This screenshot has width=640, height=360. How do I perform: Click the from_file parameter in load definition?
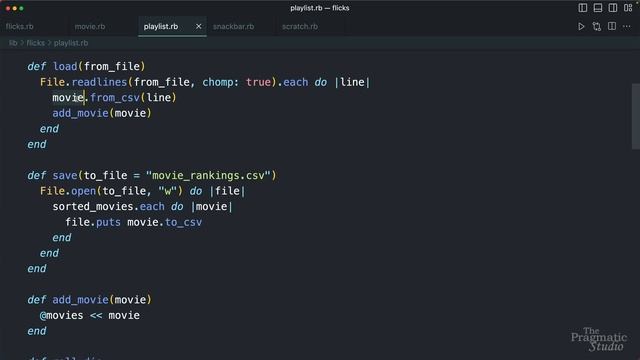coord(112,67)
